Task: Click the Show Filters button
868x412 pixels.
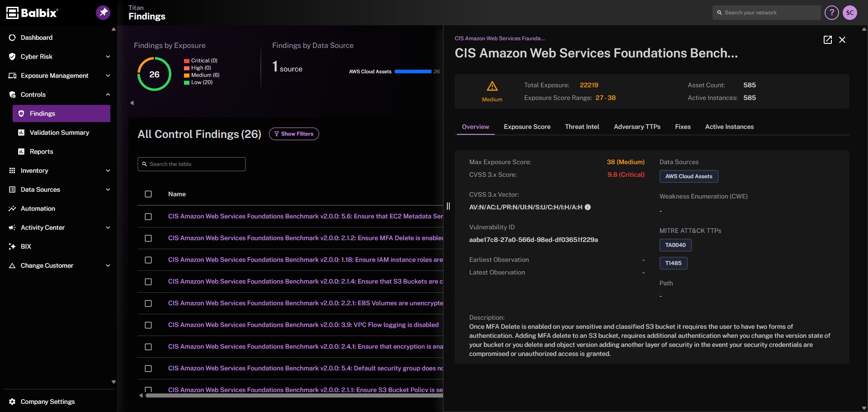Action: 294,134
